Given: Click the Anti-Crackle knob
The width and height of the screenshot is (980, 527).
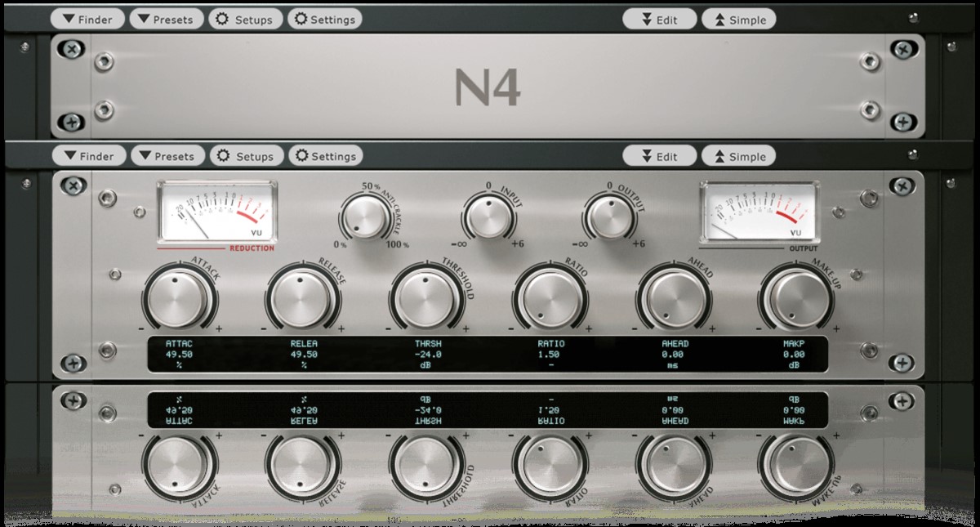Looking at the screenshot, I should (x=364, y=218).
